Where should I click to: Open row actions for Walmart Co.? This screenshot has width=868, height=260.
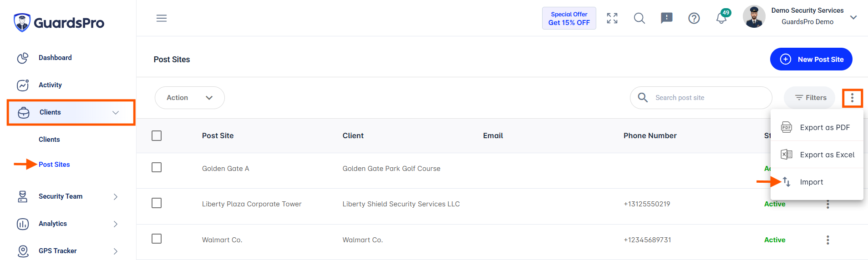click(828, 240)
